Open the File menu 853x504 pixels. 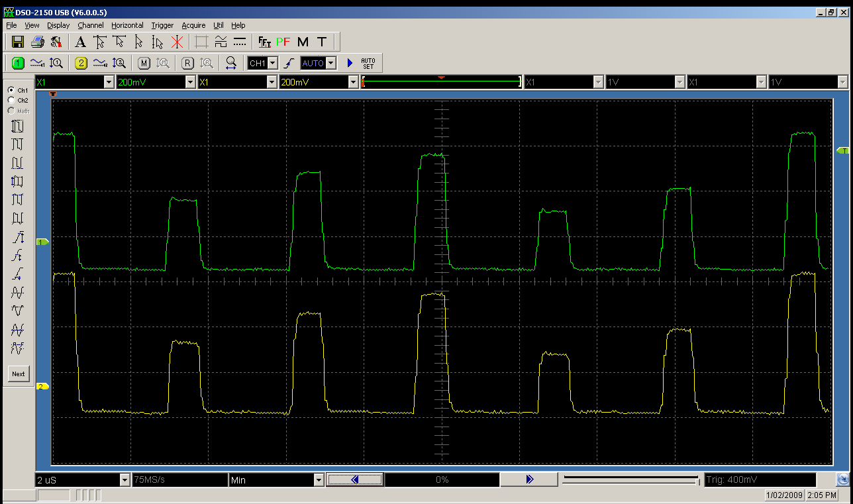[x=11, y=25]
